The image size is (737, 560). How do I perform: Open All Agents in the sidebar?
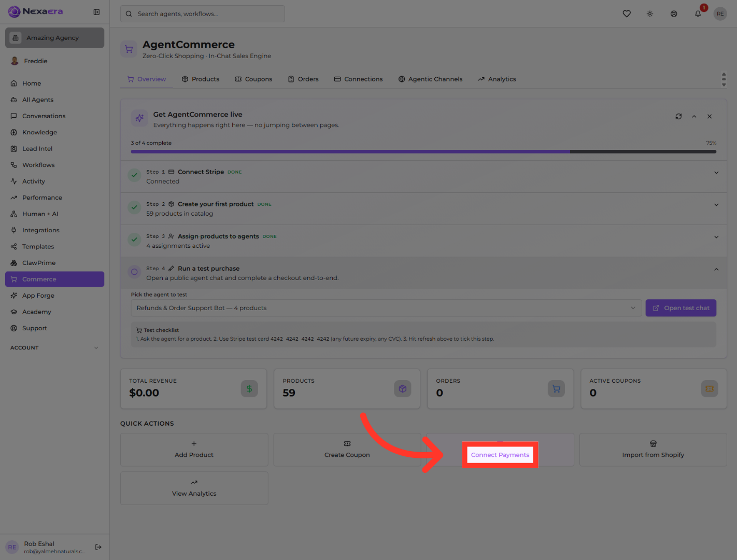click(54, 100)
